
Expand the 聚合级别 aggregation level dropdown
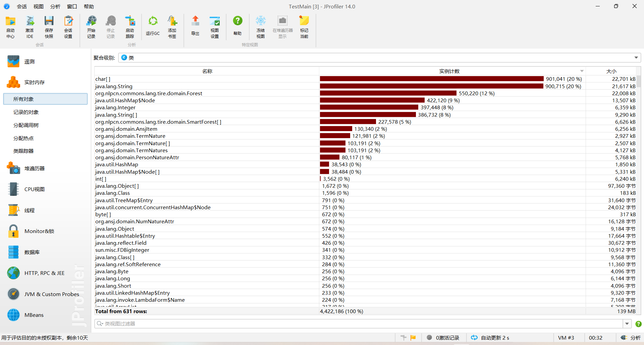tap(636, 58)
